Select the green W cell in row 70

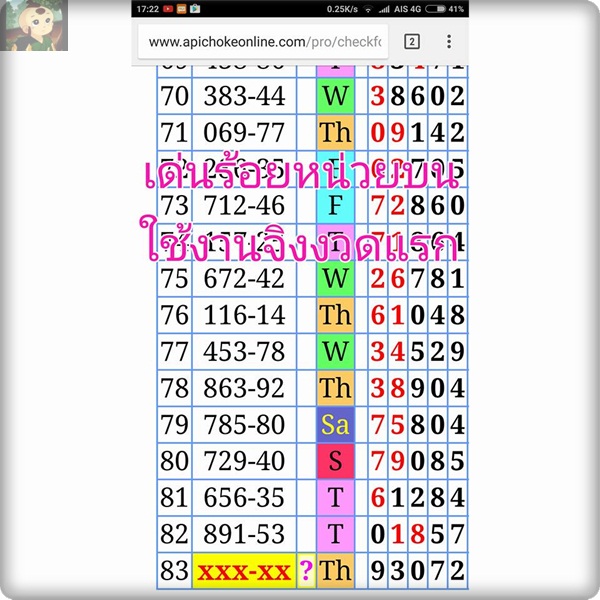point(335,96)
